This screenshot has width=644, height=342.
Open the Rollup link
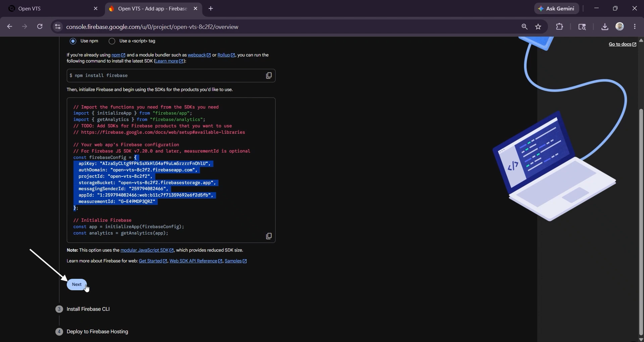(x=226, y=55)
